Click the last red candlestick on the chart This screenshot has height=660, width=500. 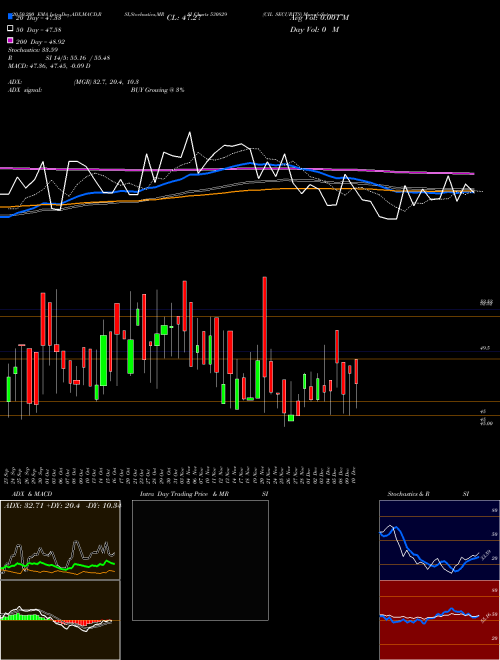click(x=356, y=371)
